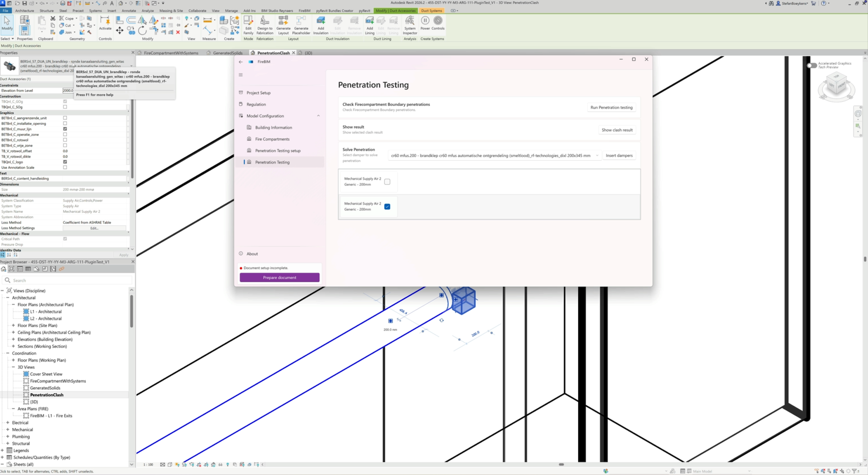The height and width of the screenshot is (475, 868).
Task: Toggle BETBnl_C_muur_lijn checkbox
Action: click(65, 129)
